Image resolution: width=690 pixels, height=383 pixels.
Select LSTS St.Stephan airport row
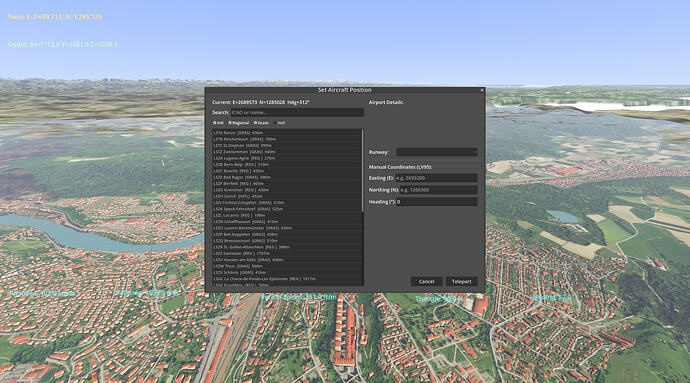[x=287, y=145]
